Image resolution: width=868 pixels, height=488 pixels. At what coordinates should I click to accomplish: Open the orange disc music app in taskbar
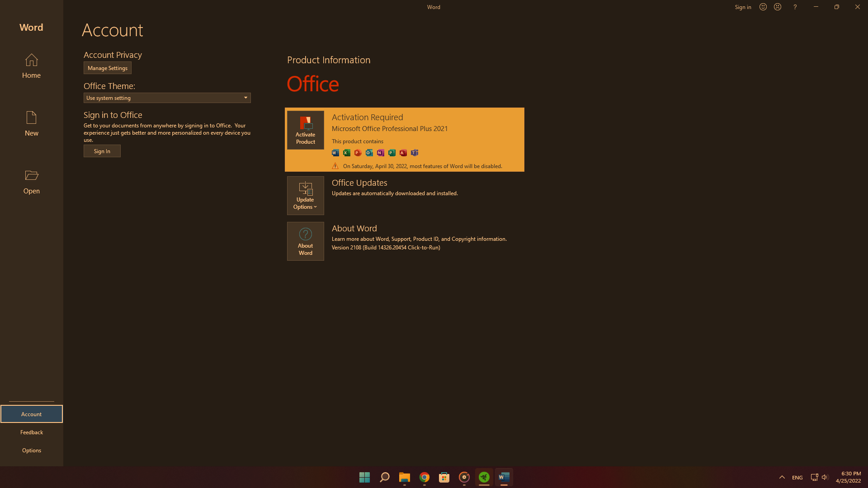pos(464,477)
